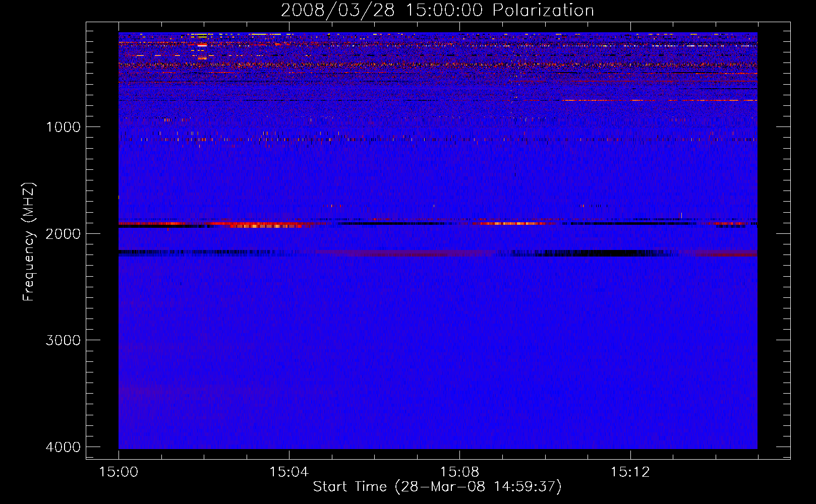Click the 1000 frequency tick label

click(x=63, y=127)
